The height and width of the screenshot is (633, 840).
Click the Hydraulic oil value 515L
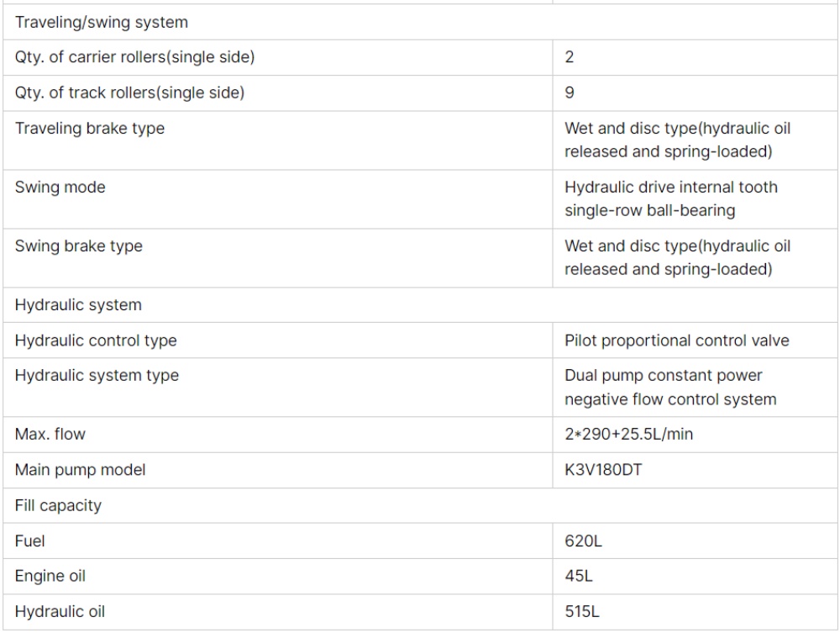coord(581,611)
